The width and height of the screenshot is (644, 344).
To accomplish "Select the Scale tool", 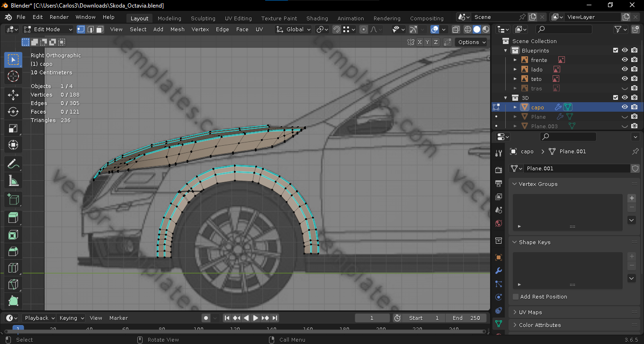I will point(13,128).
